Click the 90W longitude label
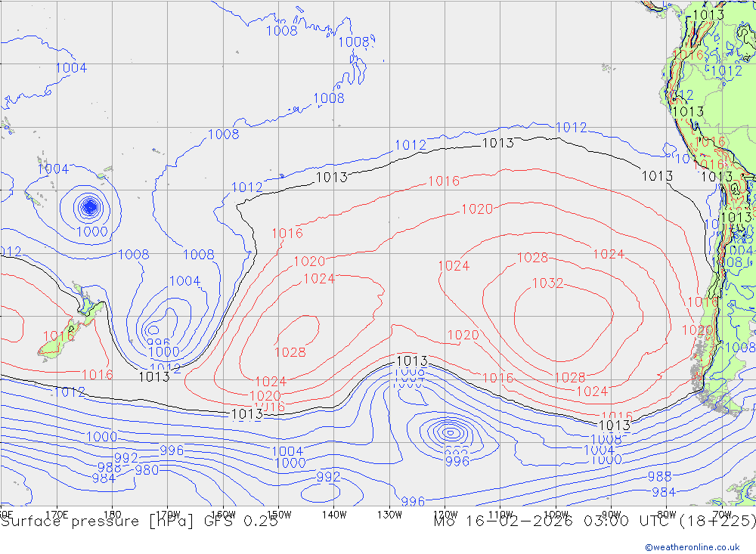The width and height of the screenshot is (756, 554). click(x=612, y=515)
